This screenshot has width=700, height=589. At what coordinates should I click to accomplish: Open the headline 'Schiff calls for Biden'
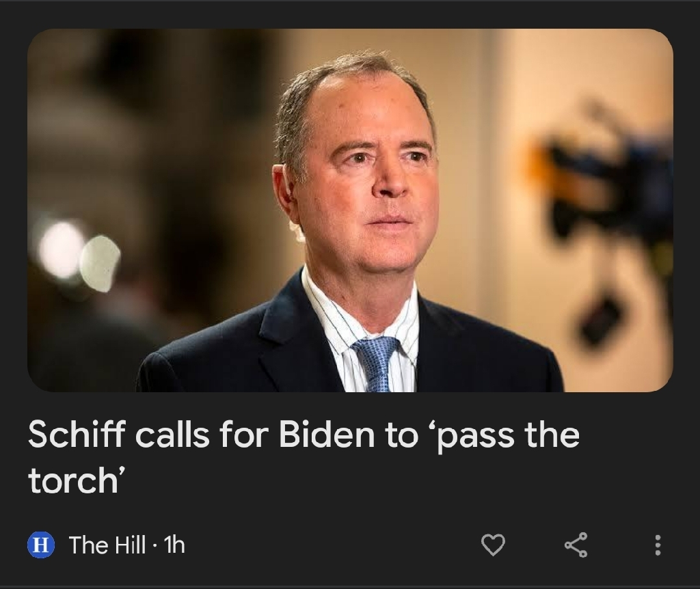[304, 457]
